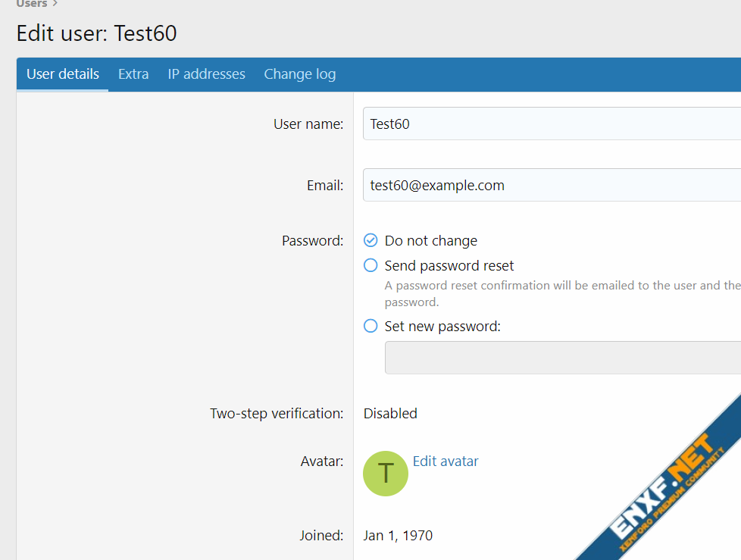Click the Two-step verification Disabled status
The image size is (741, 560).
(x=390, y=414)
